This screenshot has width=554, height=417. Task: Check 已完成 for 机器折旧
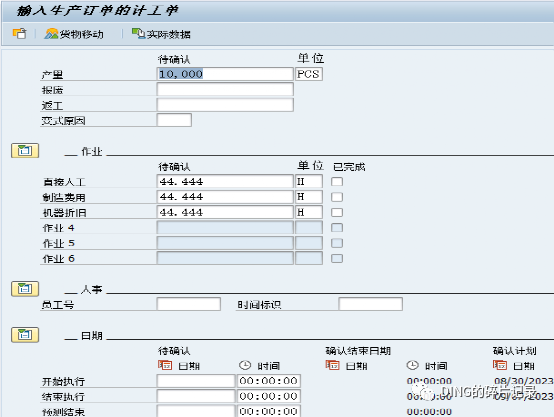pos(337,212)
